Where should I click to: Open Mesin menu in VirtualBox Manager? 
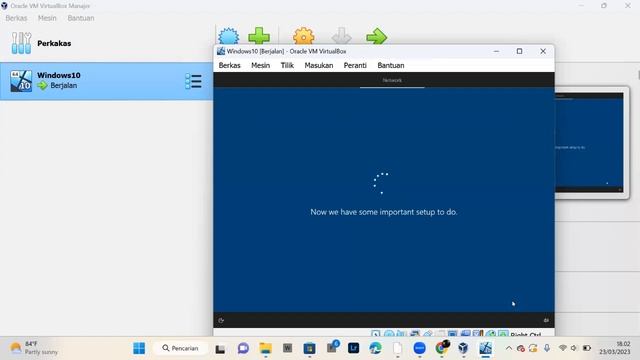pyautogui.click(x=47, y=18)
